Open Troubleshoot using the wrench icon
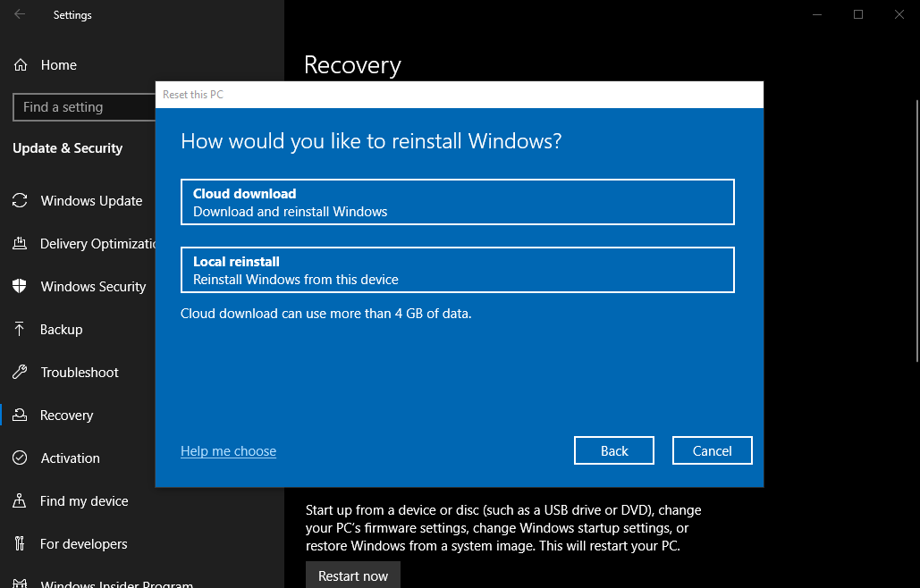Image resolution: width=920 pixels, height=588 pixels. (x=20, y=373)
